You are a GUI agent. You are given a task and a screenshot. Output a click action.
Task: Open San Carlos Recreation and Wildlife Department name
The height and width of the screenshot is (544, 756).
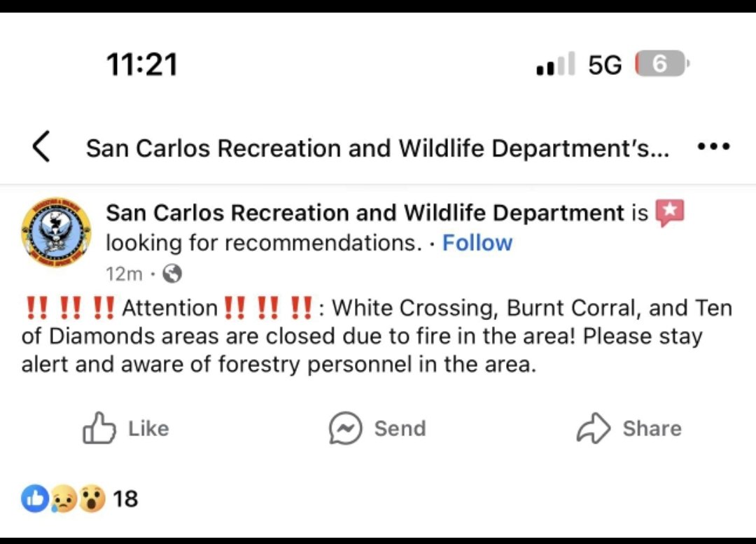tap(365, 213)
